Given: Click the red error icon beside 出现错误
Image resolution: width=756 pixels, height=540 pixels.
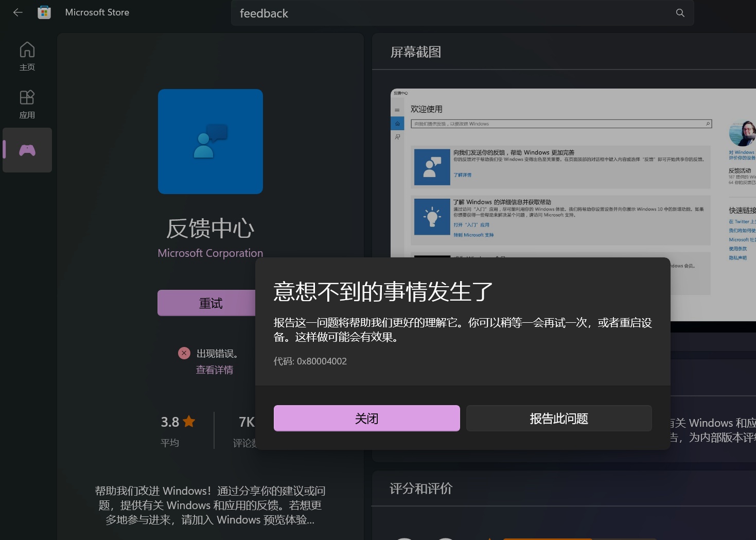Looking at the screenshot, I should (184, 353).
